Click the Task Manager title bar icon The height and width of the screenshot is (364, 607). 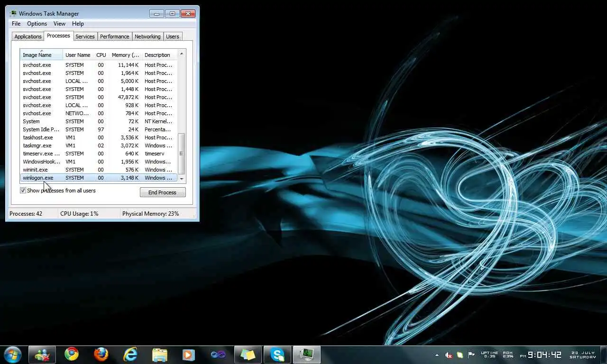pos(13,13)
